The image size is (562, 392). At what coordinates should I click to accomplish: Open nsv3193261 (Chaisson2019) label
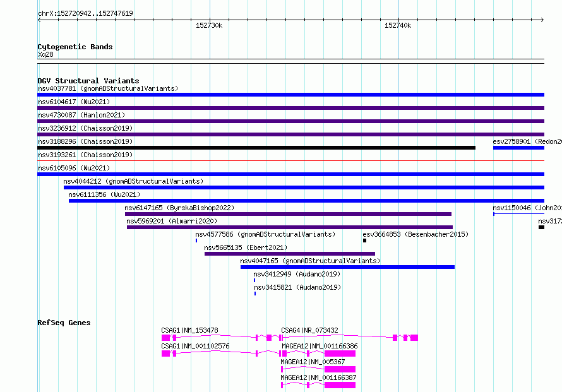(85, 155)
